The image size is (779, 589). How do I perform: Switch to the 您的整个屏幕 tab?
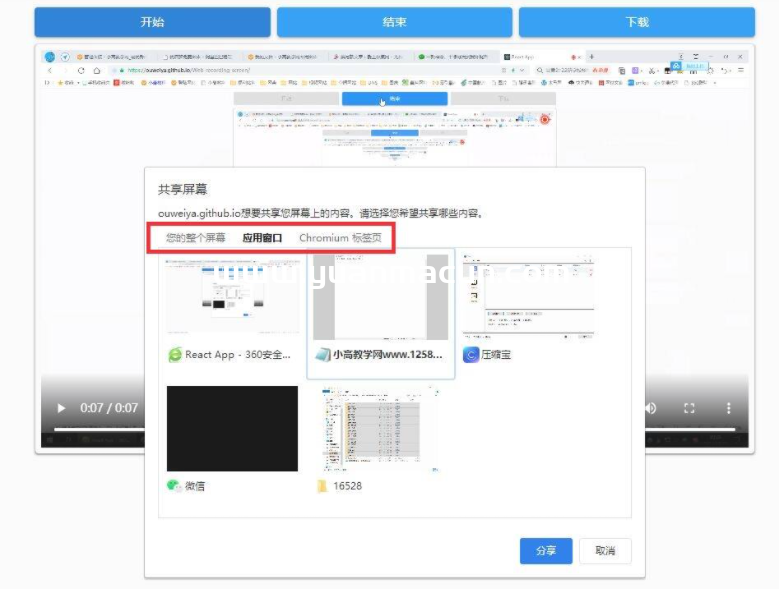195,238
